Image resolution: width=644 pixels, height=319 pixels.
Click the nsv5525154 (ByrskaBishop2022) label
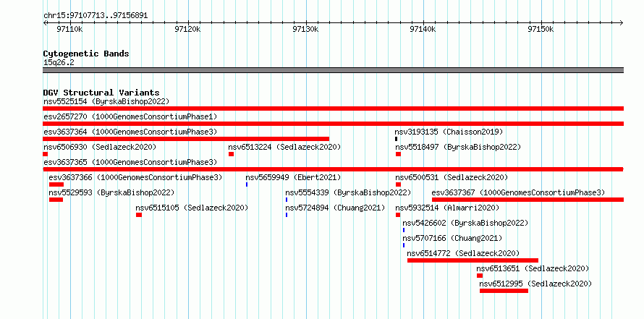click(106, 101)
